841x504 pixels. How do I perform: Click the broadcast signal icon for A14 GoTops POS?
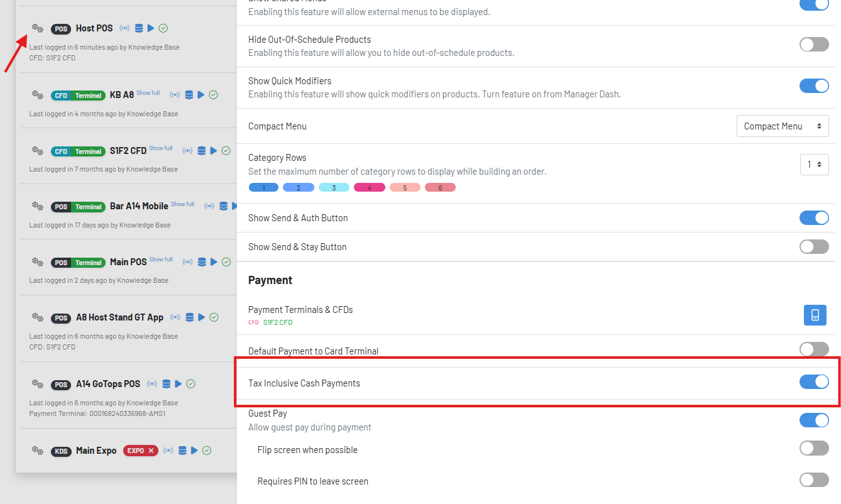152,384
